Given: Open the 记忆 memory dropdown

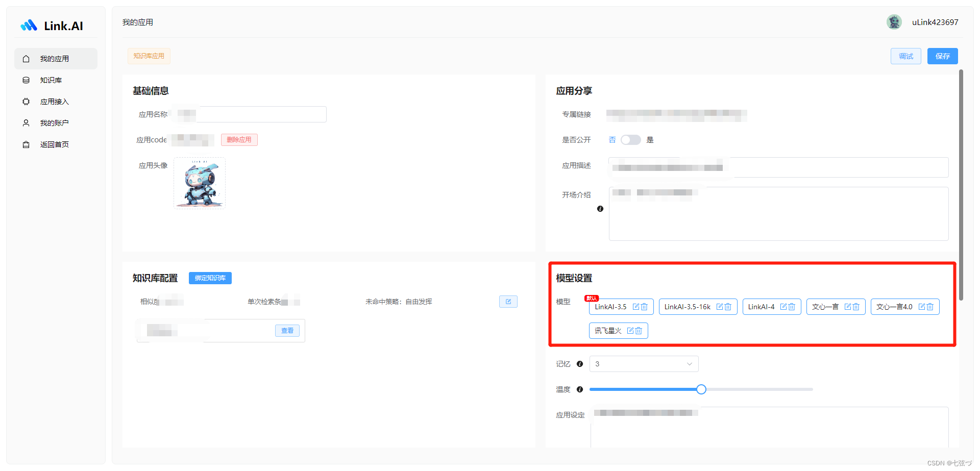Looking at the screenshot, I should pyautogui.click(x=644, y=363).
